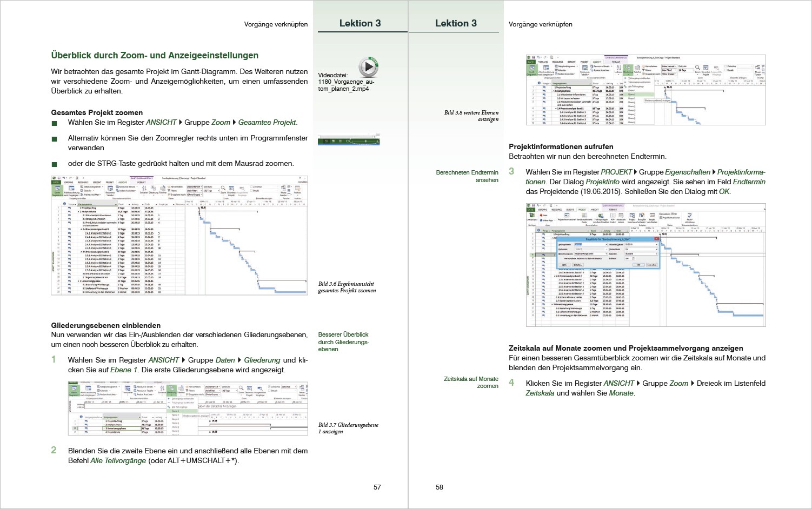Viewport: 812px width, 509px height.
Task: Click highlighted Gliederung button in Bild 3.8 ribbon
Action: tap(628, 69)
